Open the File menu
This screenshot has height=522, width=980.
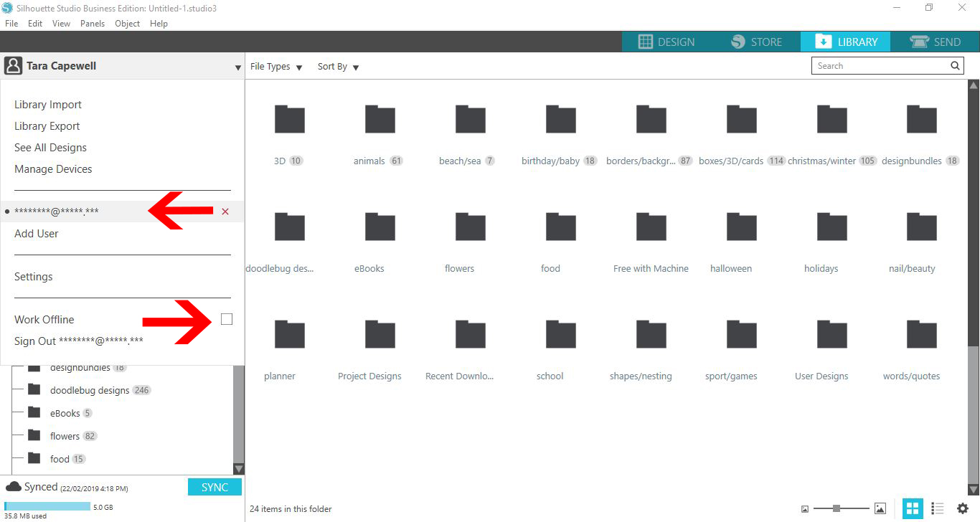click(11, 24)
